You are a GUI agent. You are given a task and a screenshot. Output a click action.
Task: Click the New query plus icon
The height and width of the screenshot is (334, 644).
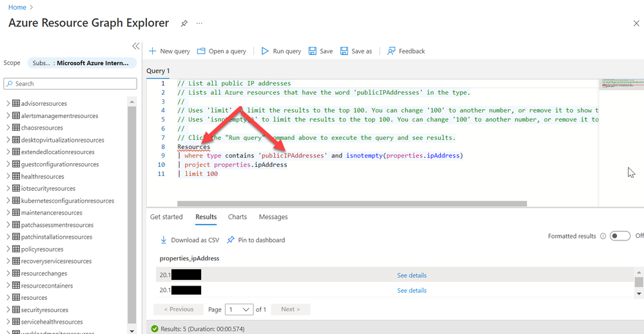point(152,51)
